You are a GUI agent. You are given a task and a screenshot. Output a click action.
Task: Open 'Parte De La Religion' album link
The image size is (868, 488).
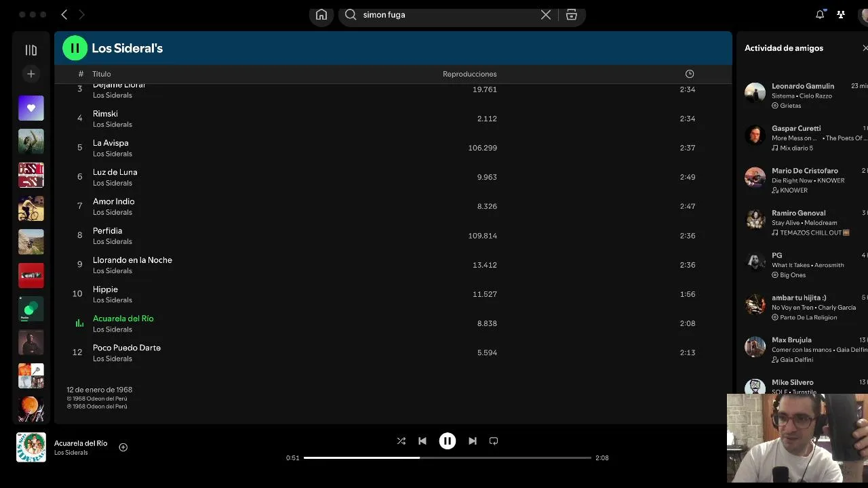click(808, 317)
